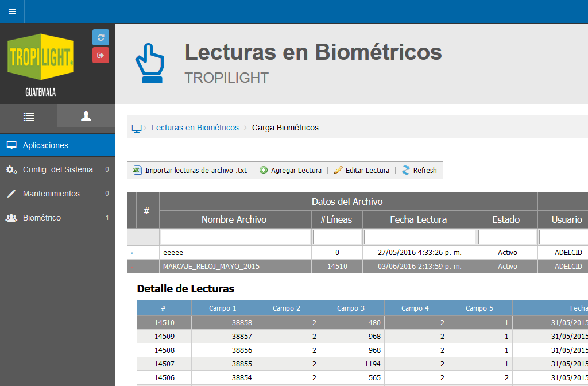Click the Tropilight Guatemala logo
Screen dimensions: 588x386
click(41, 65)
